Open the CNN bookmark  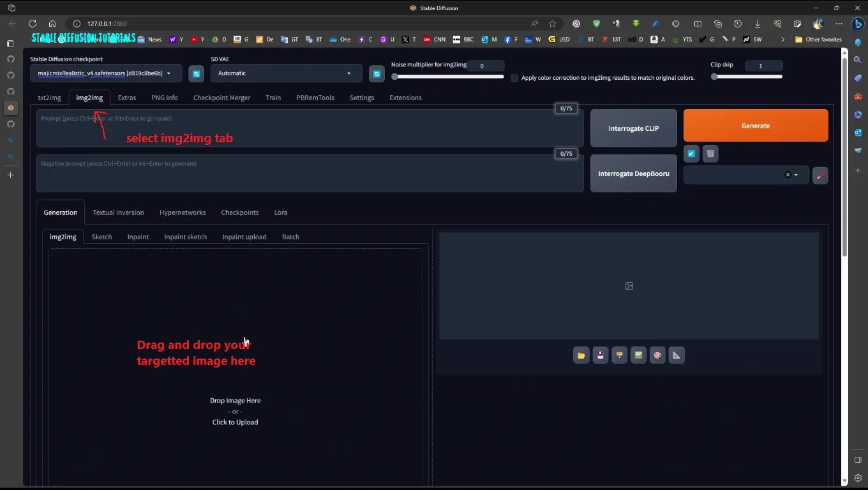pyautogui.click(x=434, y=40)
